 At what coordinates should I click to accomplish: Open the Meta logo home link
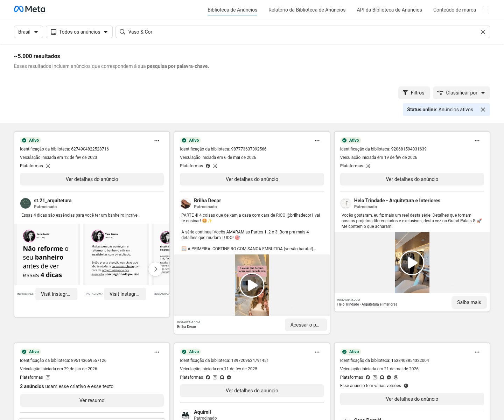point(29,9)
